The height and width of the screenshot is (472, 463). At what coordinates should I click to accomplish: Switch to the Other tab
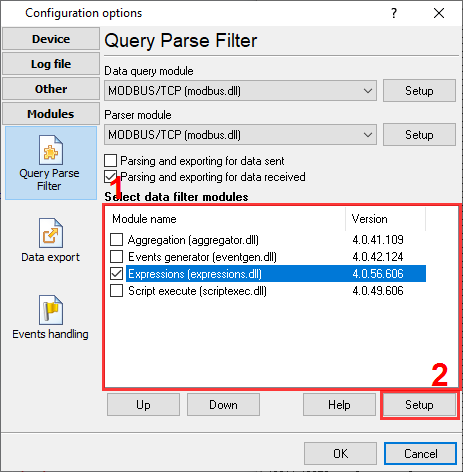point(51,89)
